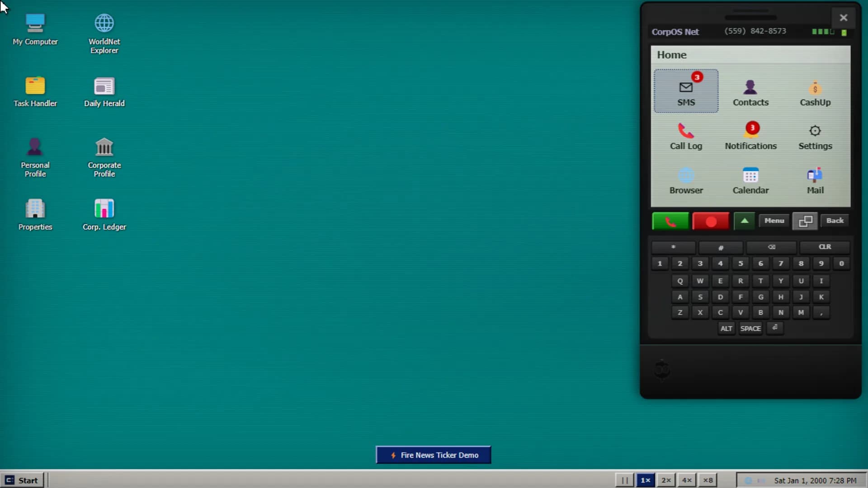Click the return key on the phone keyboard
Screen dimensions: 868x488
coord(775,328)
